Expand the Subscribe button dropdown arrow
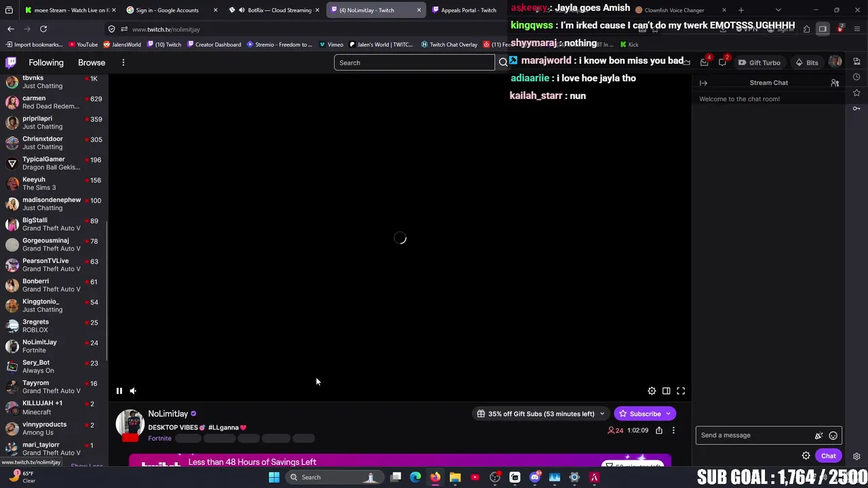 (x=668, y=413)
